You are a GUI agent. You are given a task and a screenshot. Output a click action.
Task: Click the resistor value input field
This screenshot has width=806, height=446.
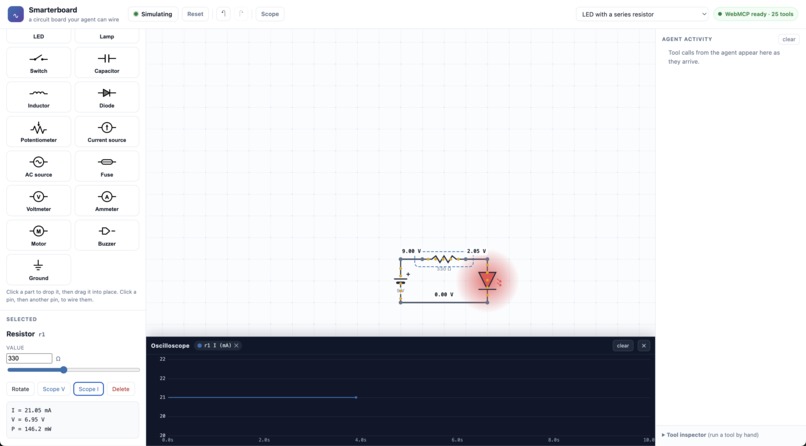[29, 359]
